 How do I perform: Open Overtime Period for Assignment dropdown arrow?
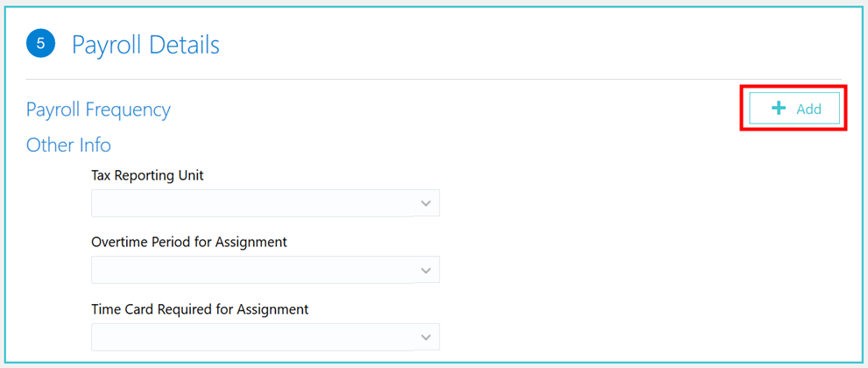tap(426, 270)
